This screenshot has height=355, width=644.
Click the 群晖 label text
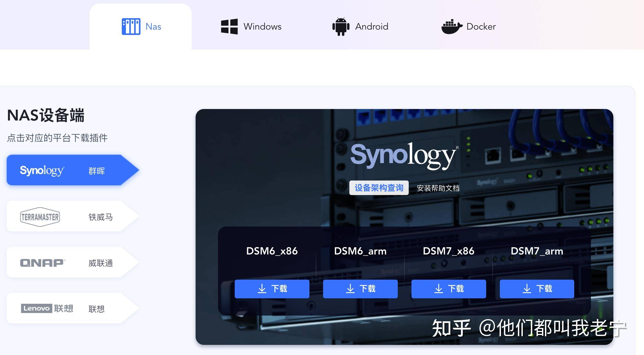point(97,171)
